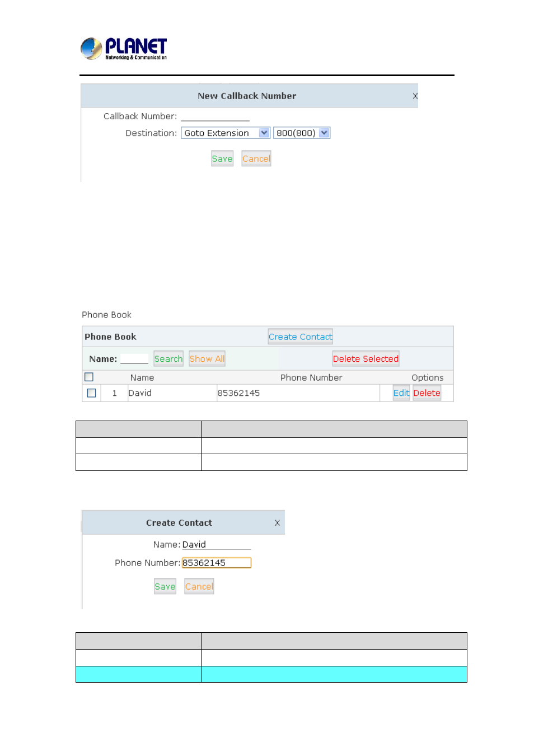The width and height of the screenshot is (534, 756).
Task: Delete the David contact entry
Action: click(x=427, y=393)
